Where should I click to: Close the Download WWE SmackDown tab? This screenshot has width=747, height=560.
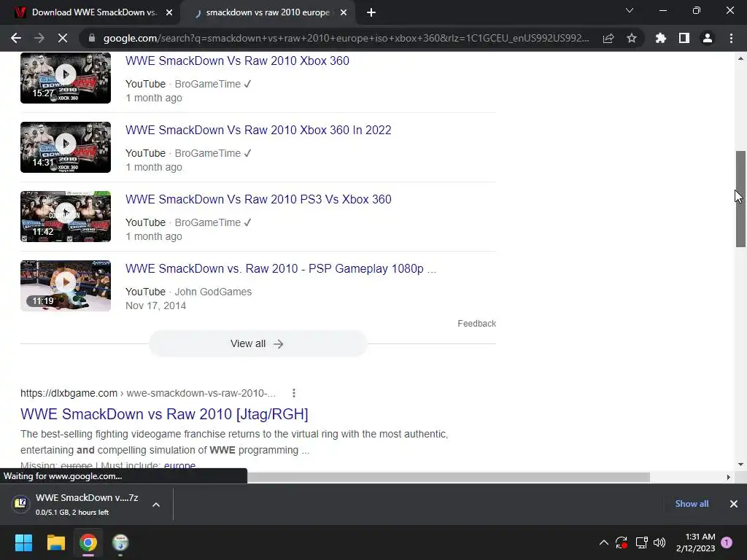(169, 12)
